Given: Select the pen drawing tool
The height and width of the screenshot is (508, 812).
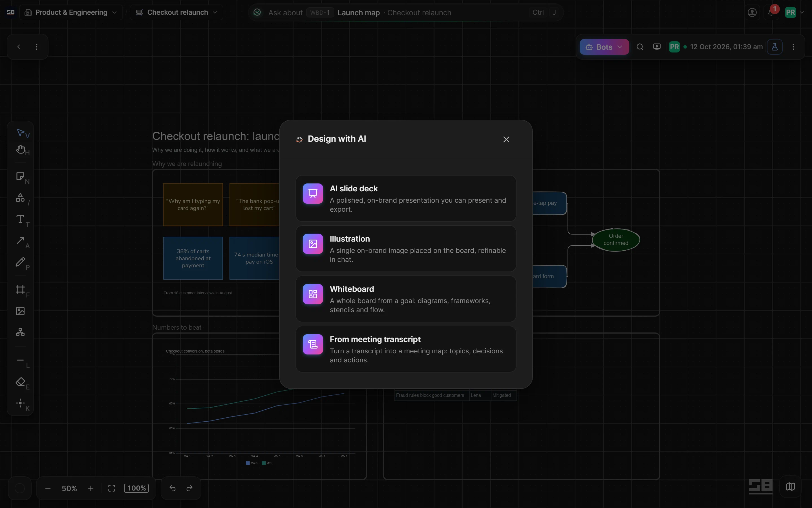Looking at the screenshot, I should point(21,262).
